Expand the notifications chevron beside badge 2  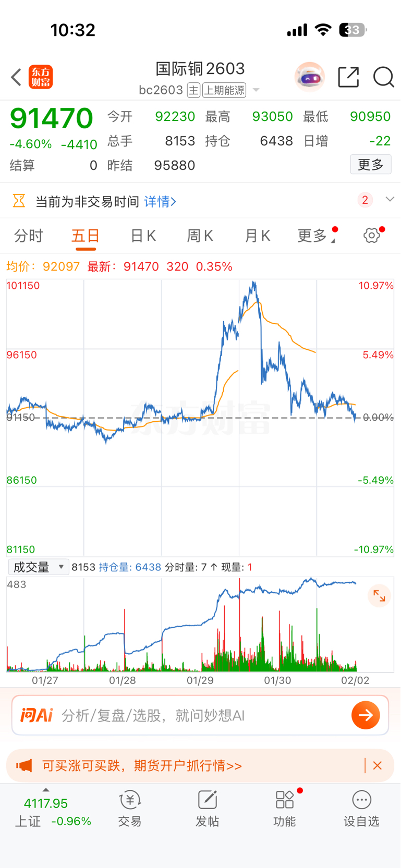tap(390, 200)
